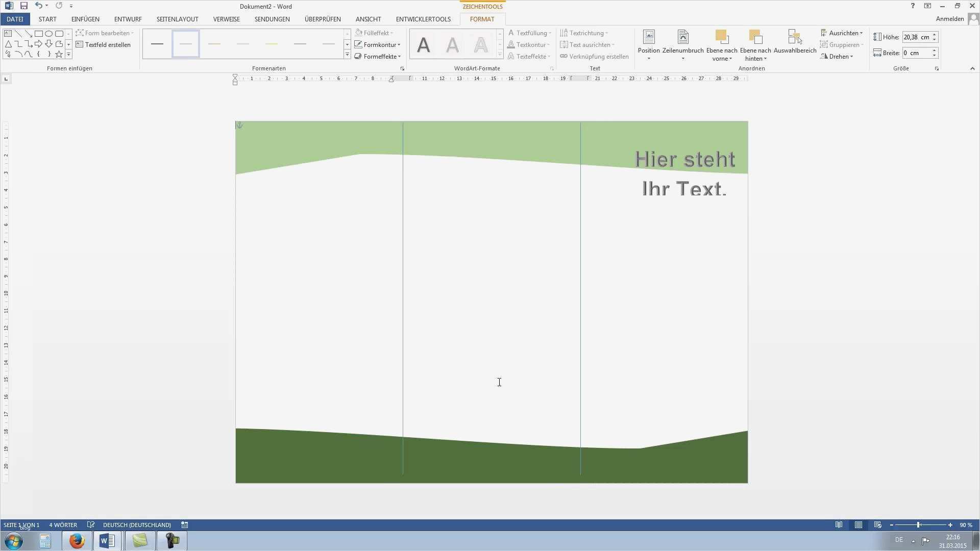Select the ellipse shape in Formen einfügen

pyautogui.click(x=50, y=34)
